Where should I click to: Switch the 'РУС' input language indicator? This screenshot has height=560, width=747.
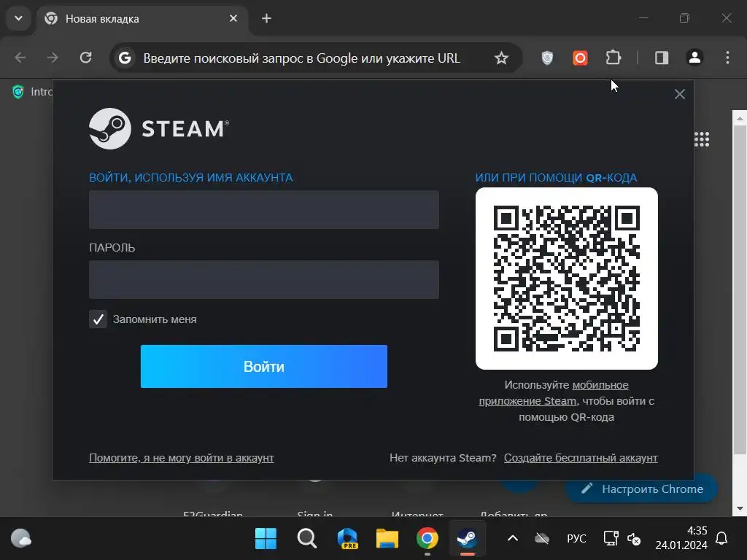coord(576,539)
